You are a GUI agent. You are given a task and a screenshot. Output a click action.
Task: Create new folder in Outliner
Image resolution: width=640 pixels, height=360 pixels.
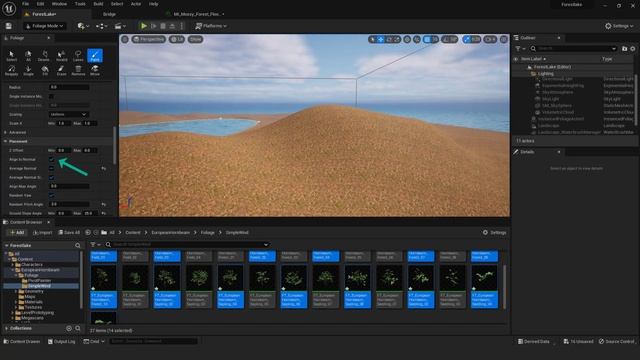point(624,49)
